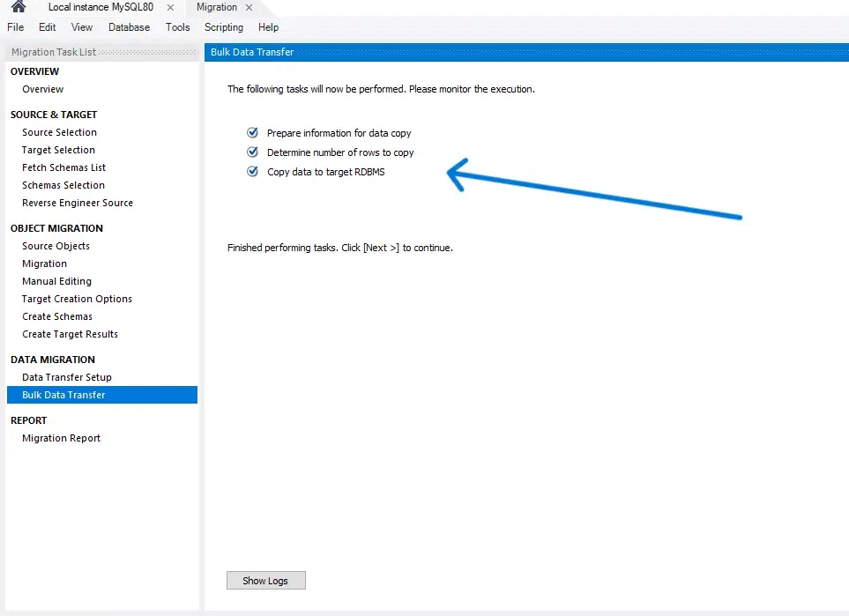Select Fetch Schemas List step
This screenshot has height=616, width=849.
(x=63, y=167)
